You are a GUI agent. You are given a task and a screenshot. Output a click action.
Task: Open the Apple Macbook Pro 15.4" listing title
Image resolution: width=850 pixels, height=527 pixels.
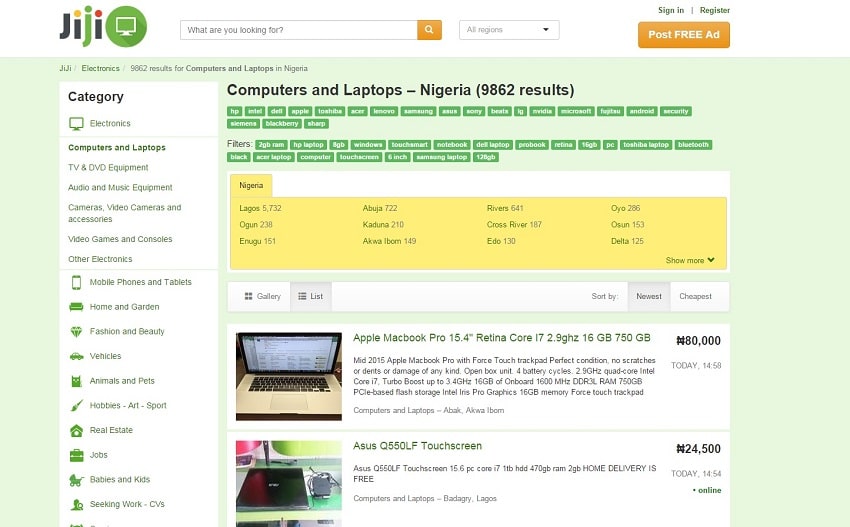[501, 338]
